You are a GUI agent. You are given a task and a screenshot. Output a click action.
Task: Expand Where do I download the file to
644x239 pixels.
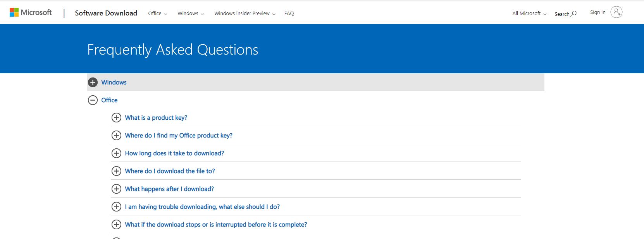170,171
